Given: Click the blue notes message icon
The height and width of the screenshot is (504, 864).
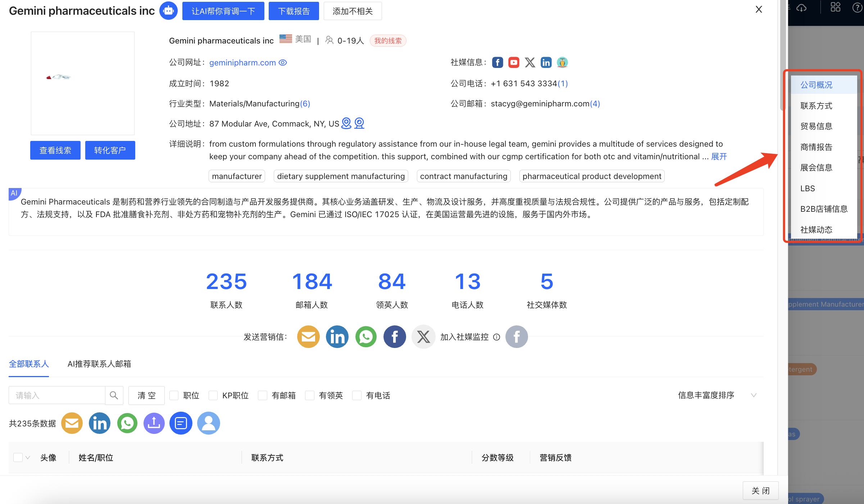Looking at the screenshot, I should pos(181,423).
